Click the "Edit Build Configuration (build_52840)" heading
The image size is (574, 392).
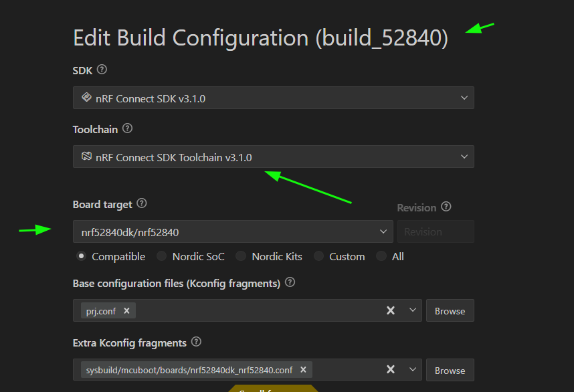[x=261, y=38]
